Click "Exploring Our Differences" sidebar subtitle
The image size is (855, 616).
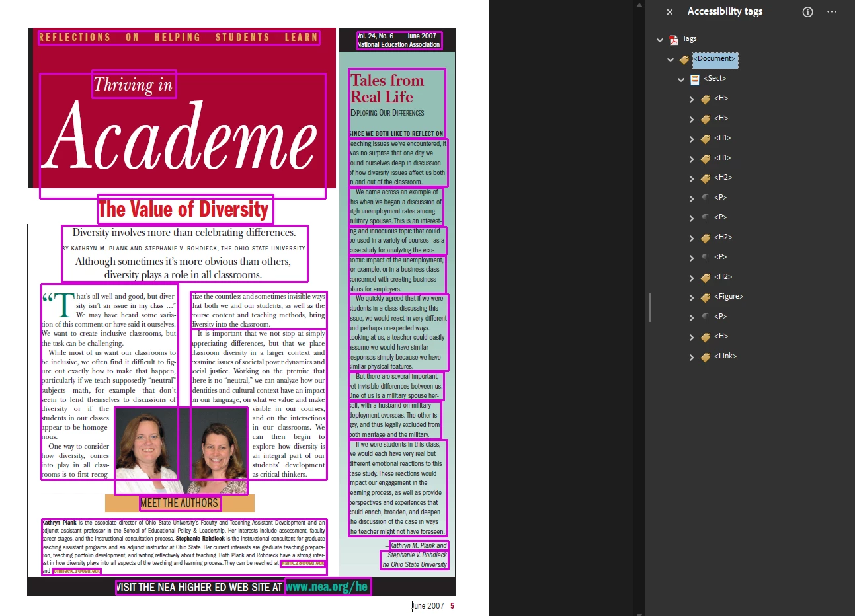click(387, 113)
